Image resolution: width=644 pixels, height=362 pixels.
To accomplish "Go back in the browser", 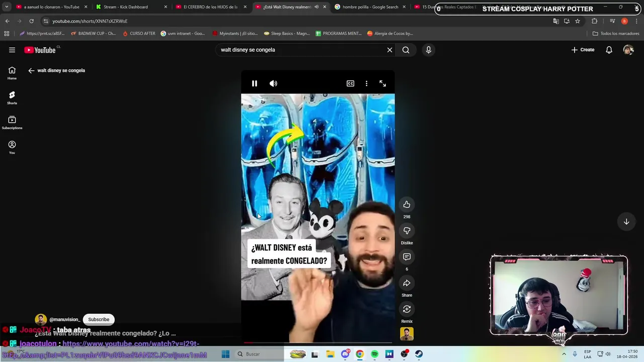I will pyautogui.click(x=7, y=21).
